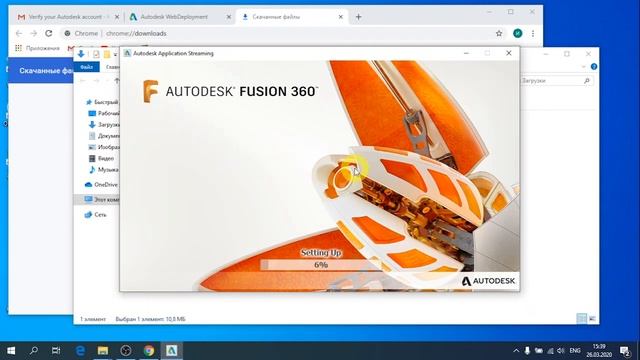Click the new folder quick access icon
Viewport: 640px width, 360px height.
point(107,54)
